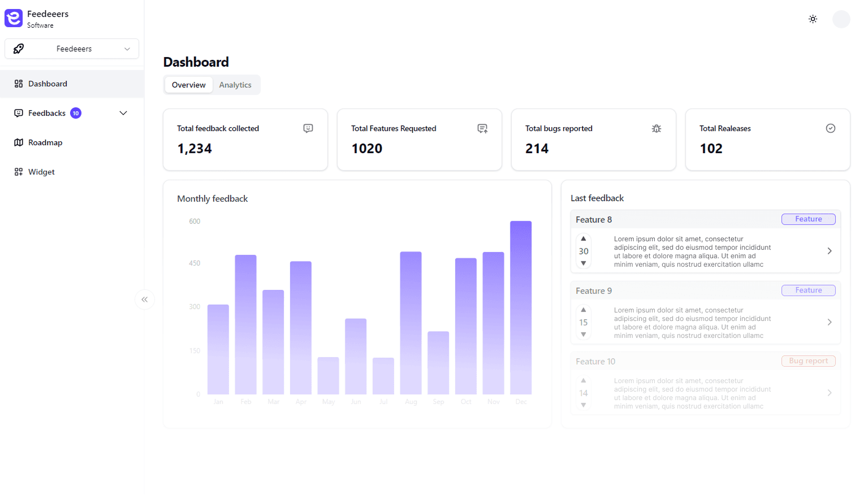868x495 pixels.
Task: Click the bug icon on bugs reported card
Action: [x=656, y=129]
